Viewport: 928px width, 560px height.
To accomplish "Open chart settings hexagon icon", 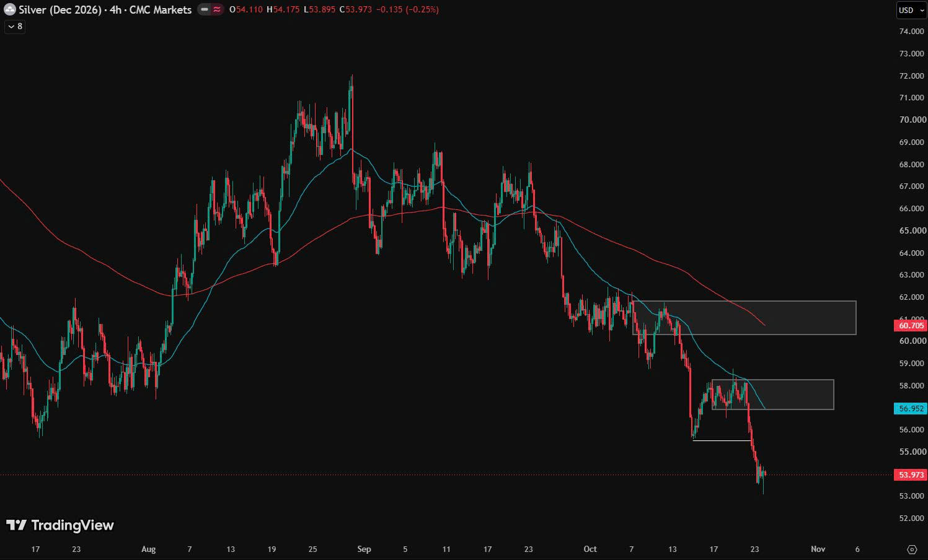I will [912, 549].
